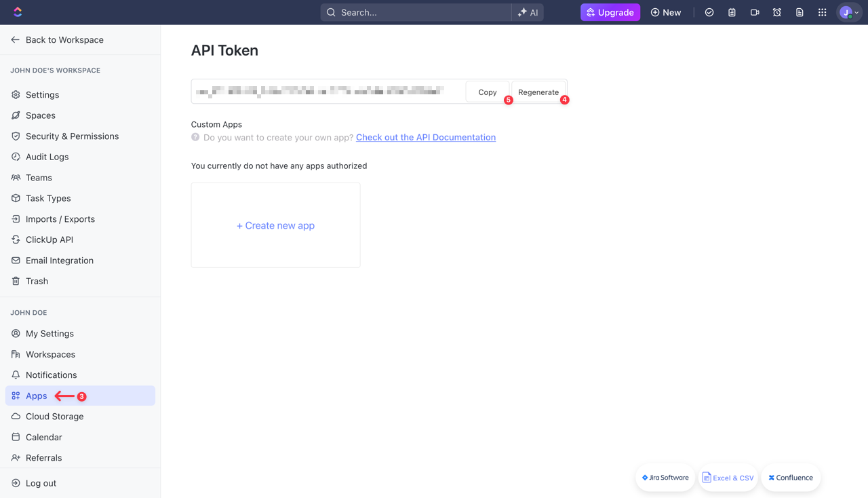Expand the Jira Software integration chip

point(665,477)
